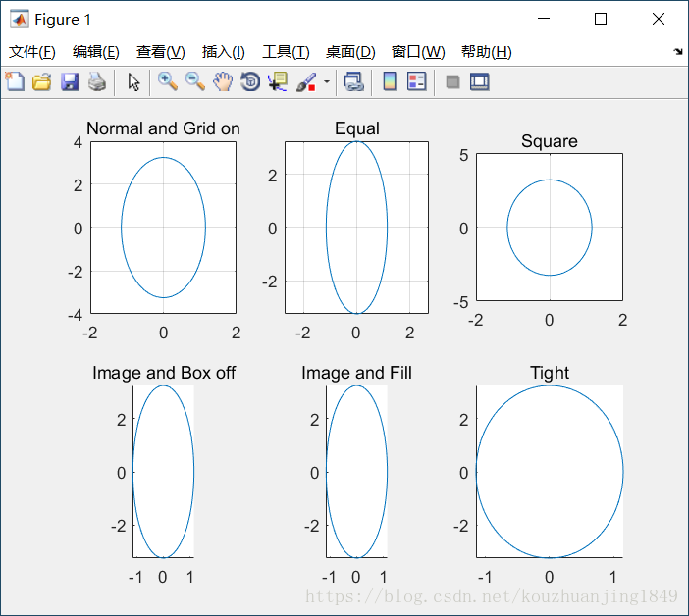Select the Pan hand tool
The image size is (689, 616).
(223, 81)
